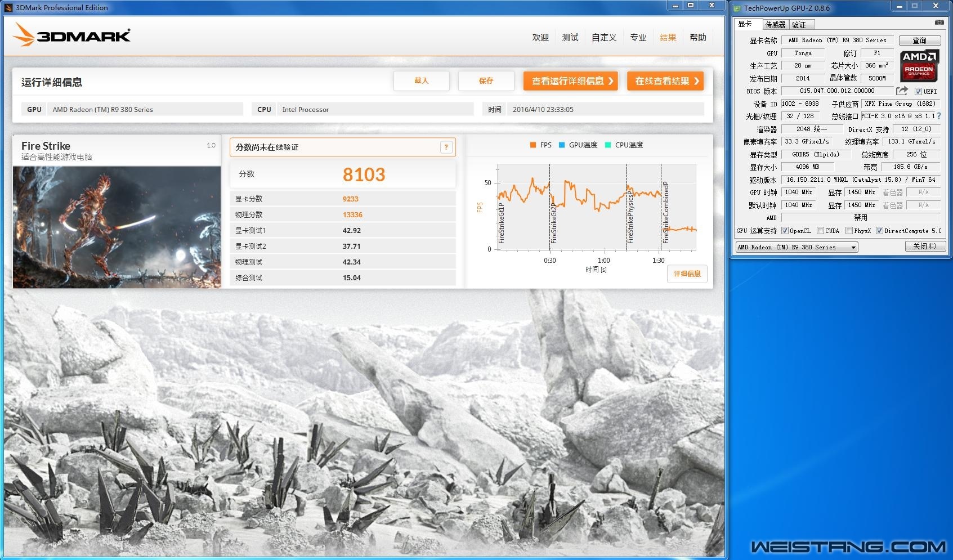
Task: Click the Intel Processor CPU field
Action: [375, 109]
